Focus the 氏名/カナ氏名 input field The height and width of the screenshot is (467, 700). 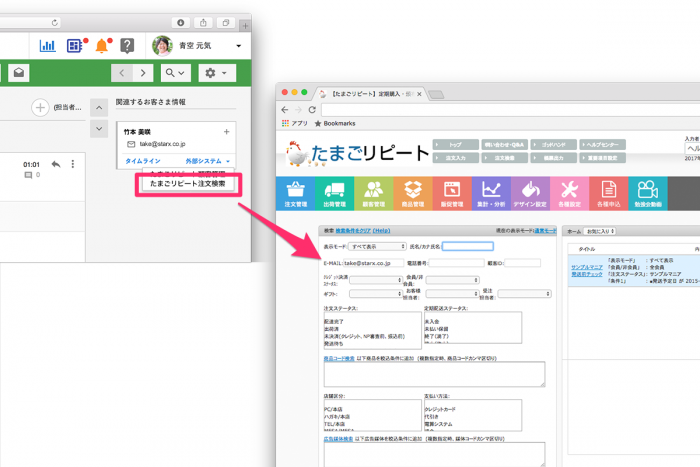click(468, 246)
